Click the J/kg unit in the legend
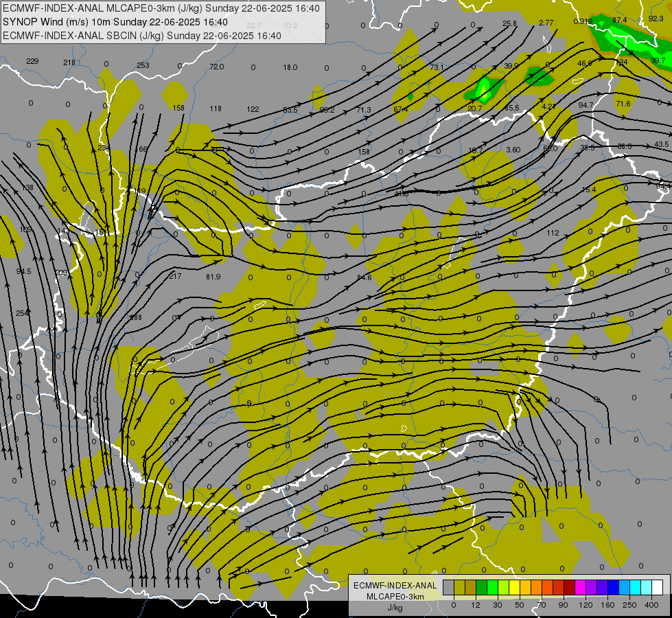The width and height of the screenshot is (672, 618). click(x=395, y=608)
